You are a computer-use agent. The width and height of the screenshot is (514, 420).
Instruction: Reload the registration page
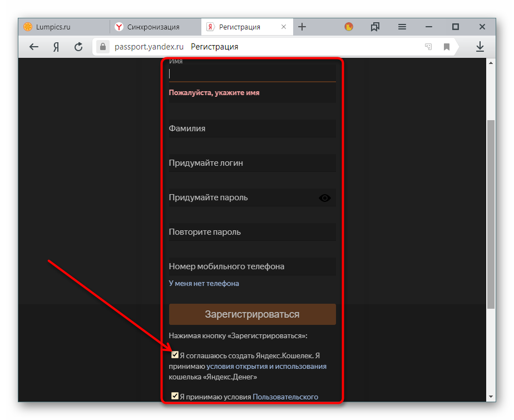78,47
